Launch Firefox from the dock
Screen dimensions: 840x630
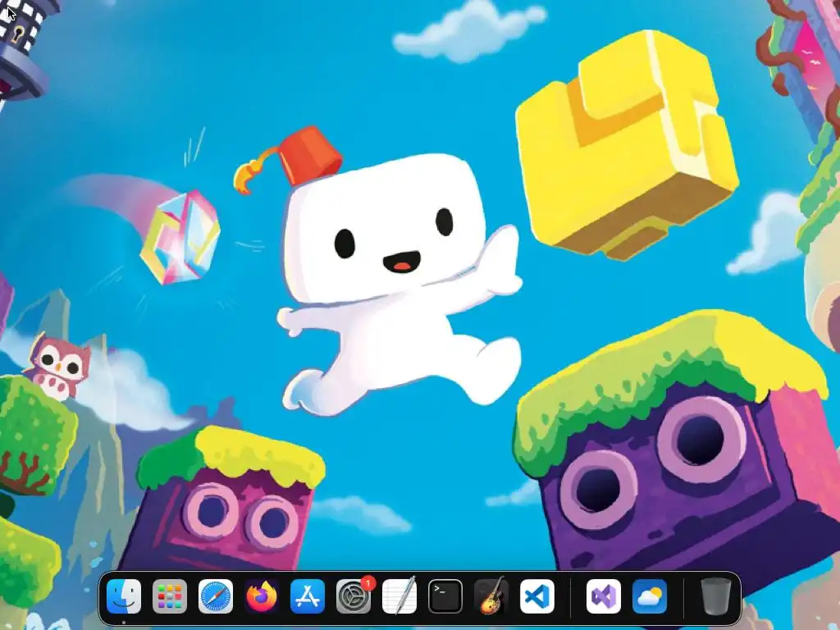[262, 596]
